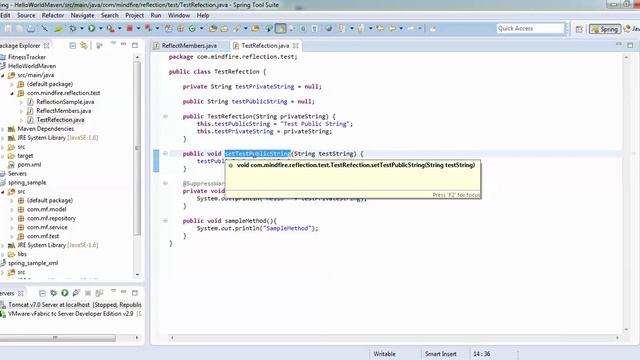Viewport: 640px width, 360px height.
Task: Click Package Explorer vertical scrollbar
Action: pyautogui.click(x=137, y=147)
